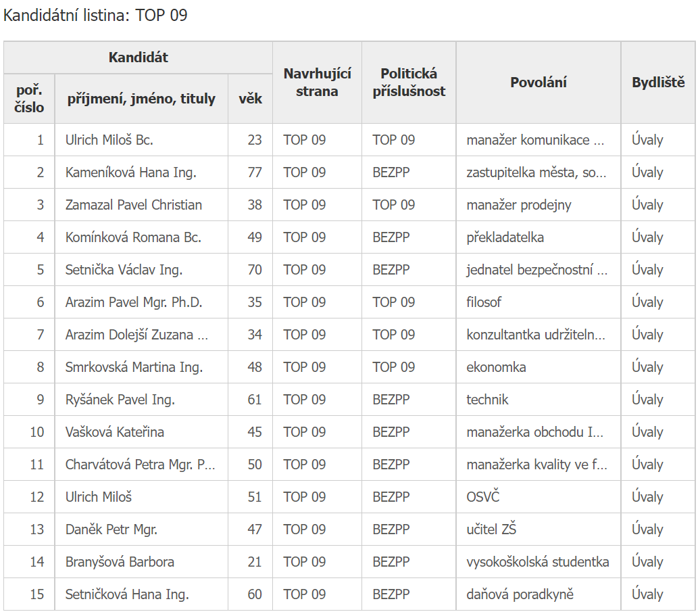Select candidate Setničková Hana Ing.

pyautogui.click(x=127, y=594)
